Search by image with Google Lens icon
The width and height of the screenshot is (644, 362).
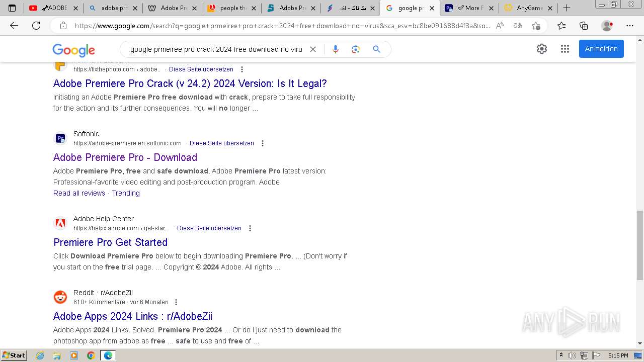[356, 49]
